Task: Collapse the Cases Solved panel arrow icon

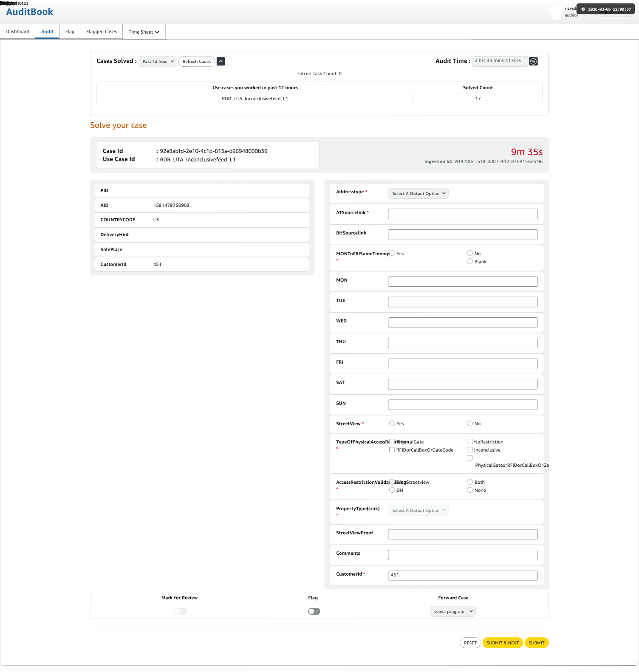Action: point(221,62)
